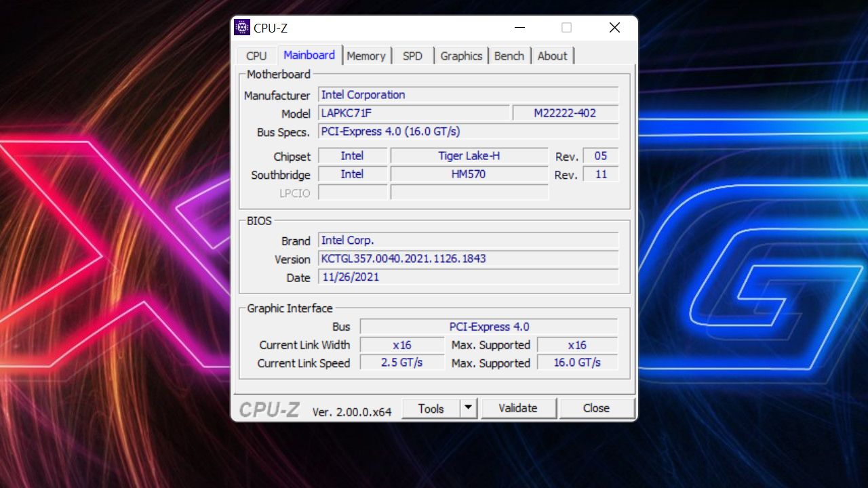Click the Southbridge revision value 11
Viewport: 868px width, 488px height.
pos(601,174)
